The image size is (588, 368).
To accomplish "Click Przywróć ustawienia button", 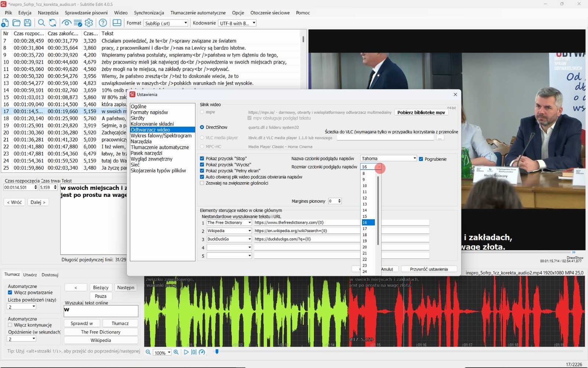I will pyautogui.click(x=429, y=269).
